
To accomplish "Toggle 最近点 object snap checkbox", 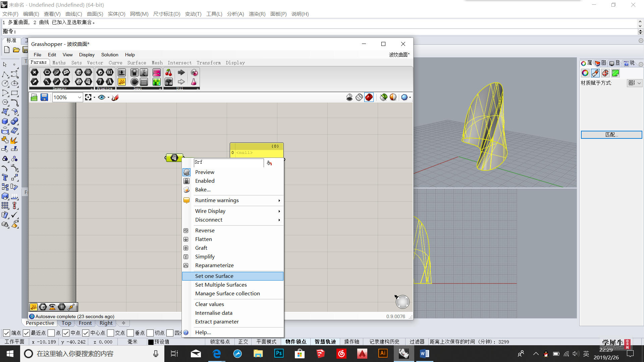I will [x=26, y=333].
